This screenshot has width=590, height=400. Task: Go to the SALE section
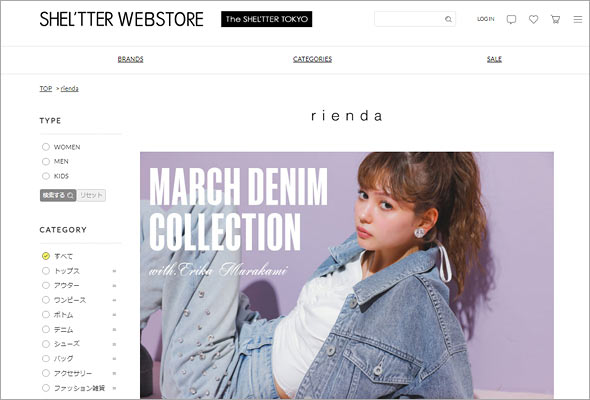coord(494,59)
